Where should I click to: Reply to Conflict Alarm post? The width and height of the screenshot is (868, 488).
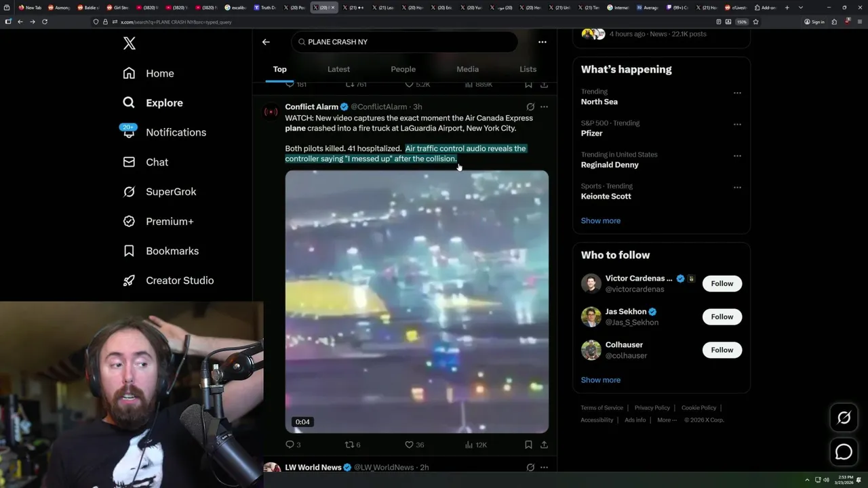[x=293, y=445]
